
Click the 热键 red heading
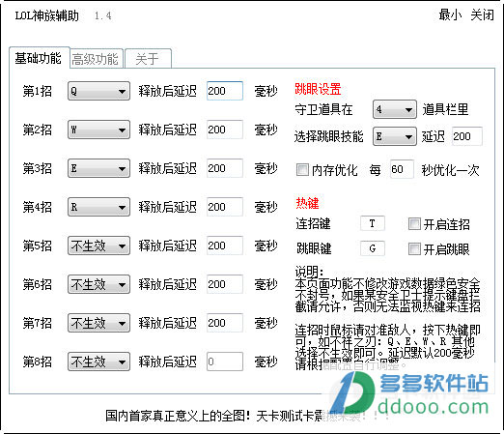pos(307,203)
